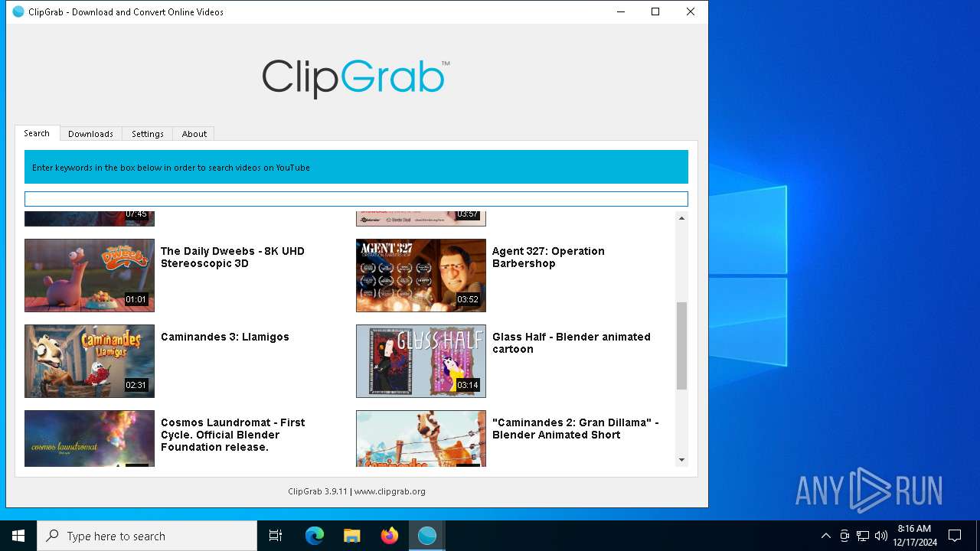Click title 'Agent 327: Operation Barbershop'
The width and height of the screenshot is (980, 551).
(x=548, y=257)
